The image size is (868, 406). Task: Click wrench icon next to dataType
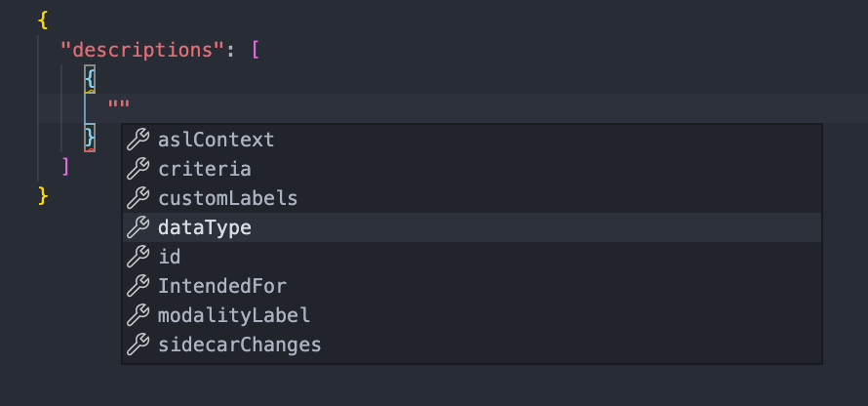point(138,227)
